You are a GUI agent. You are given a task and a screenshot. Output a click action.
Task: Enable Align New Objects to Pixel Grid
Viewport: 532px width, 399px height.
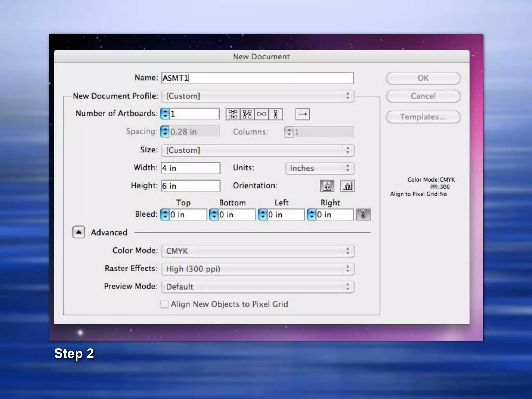click(164, 304)
